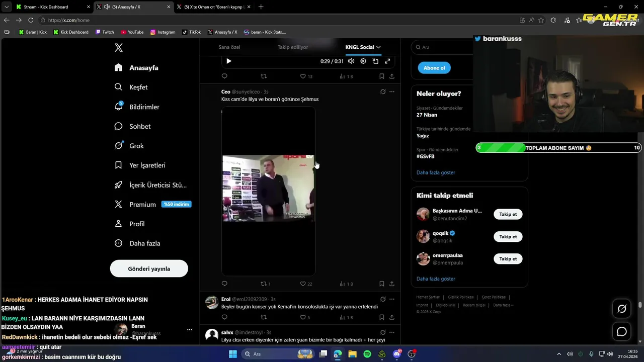644x362 pixels.
Task: Click the Abone ol button
Action: pyautogui.click(x=434, y=68)
